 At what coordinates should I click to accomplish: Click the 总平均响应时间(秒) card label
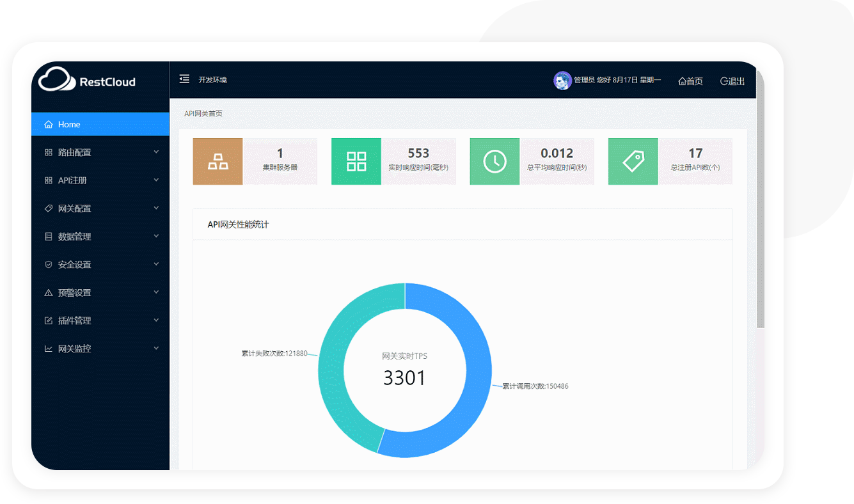[557, 168]
